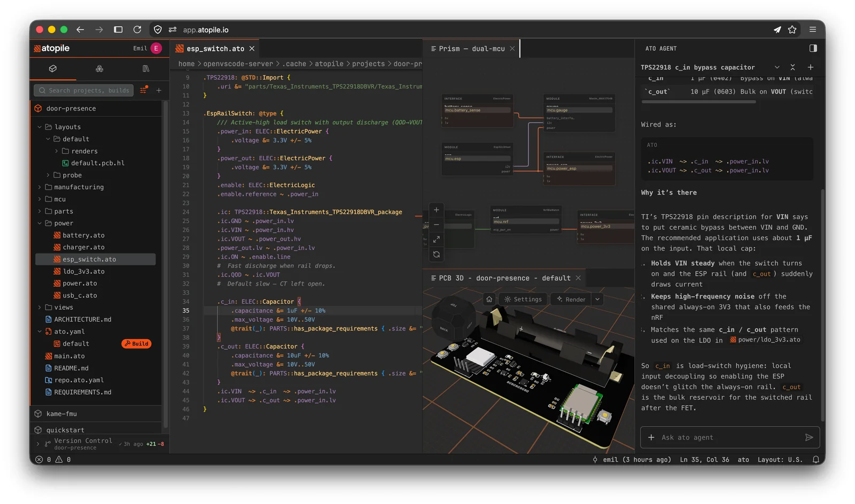Select the PCB 3D door-presence tab

coord(504,278)
